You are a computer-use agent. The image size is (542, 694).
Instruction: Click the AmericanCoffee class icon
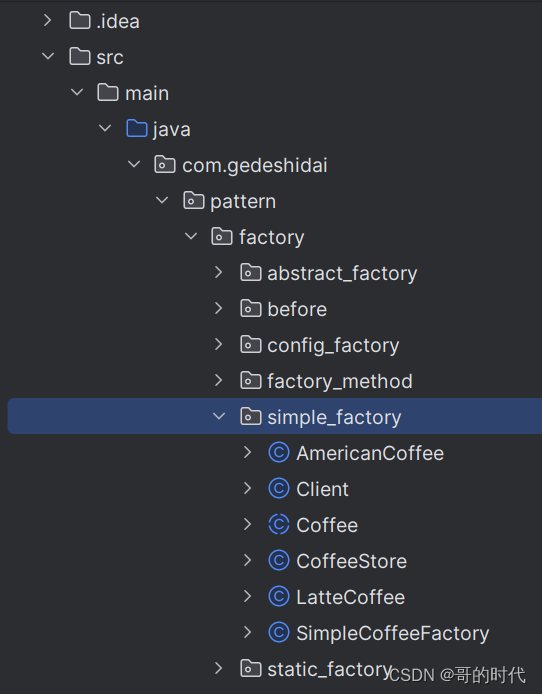pyautogui.click(x=279, y=453)
